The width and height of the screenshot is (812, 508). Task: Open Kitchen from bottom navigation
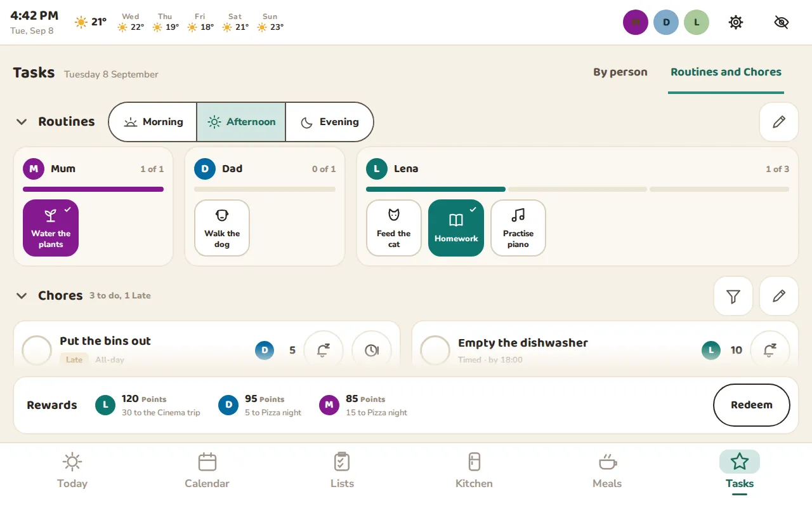[x=474, y=471]
